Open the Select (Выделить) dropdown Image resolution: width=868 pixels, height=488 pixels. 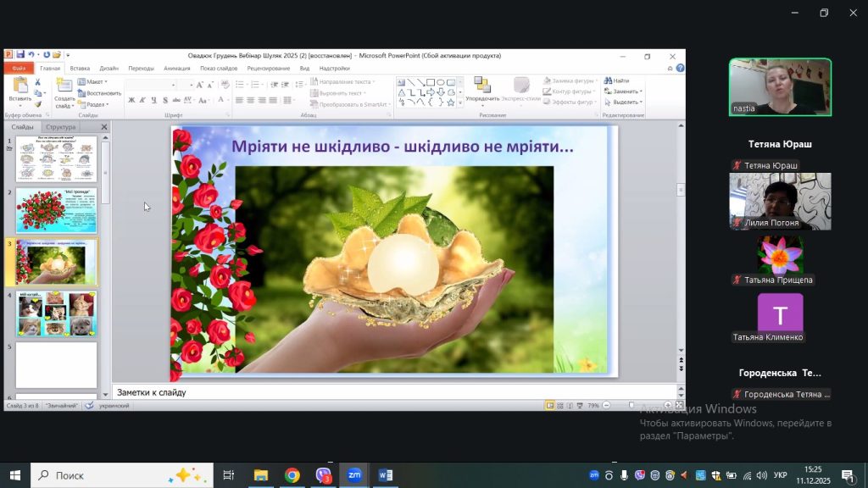pyautogui.click(x=626, y=102)
